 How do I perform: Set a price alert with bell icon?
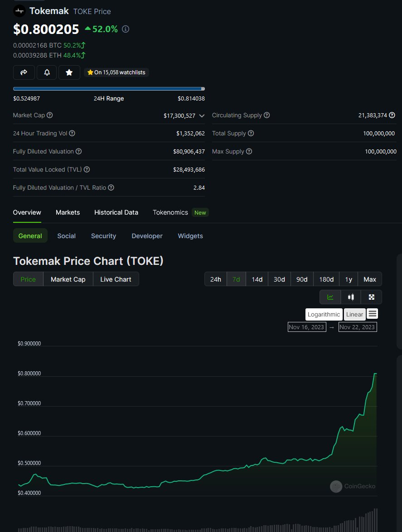47,72
